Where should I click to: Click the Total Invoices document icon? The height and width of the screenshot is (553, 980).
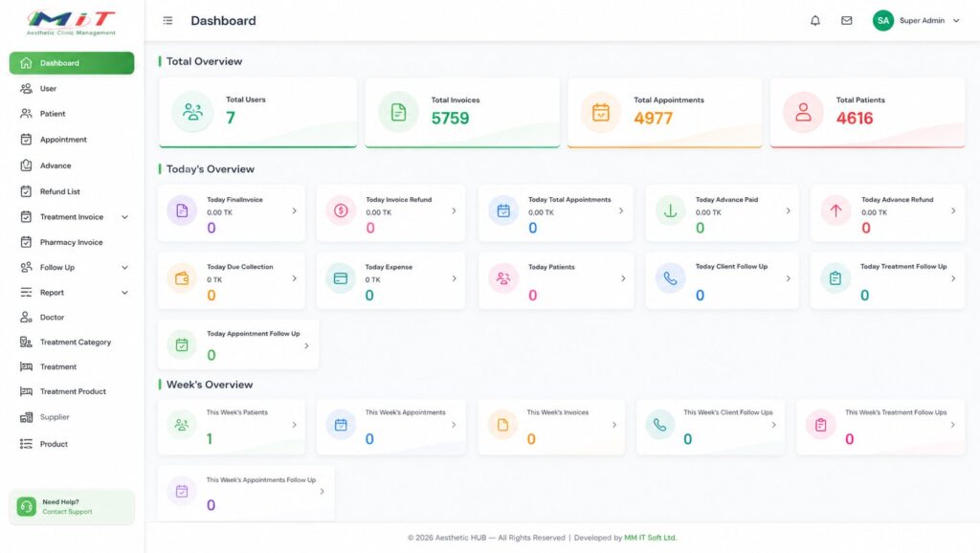tap(398, 113)
